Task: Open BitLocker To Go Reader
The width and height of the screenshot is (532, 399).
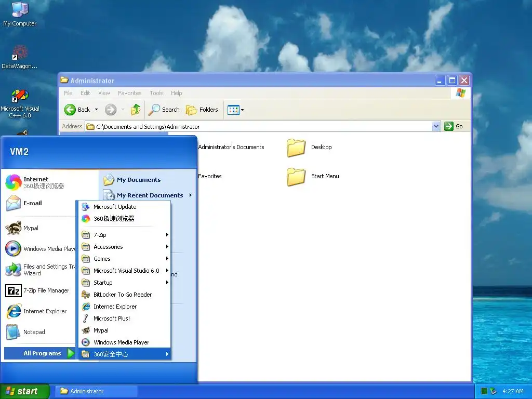Action: [x=125, y=295]
